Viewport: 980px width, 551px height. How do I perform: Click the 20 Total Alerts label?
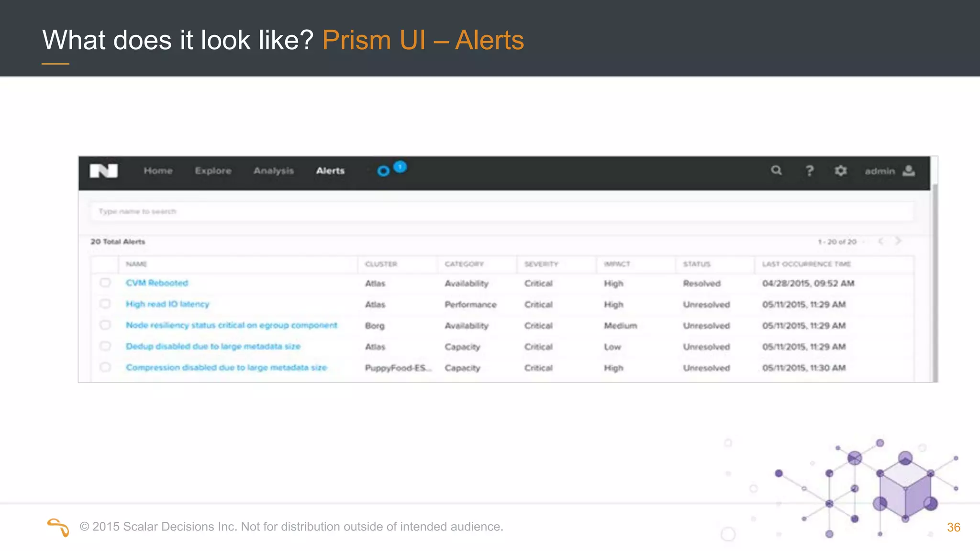pyautogui.click(x=118, y=242)
